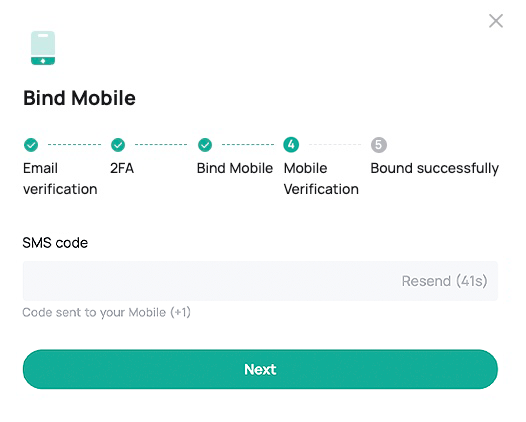Click dashed connector between Email and 2FA
This screenshot has width=526, height=422.
[74, 145]
